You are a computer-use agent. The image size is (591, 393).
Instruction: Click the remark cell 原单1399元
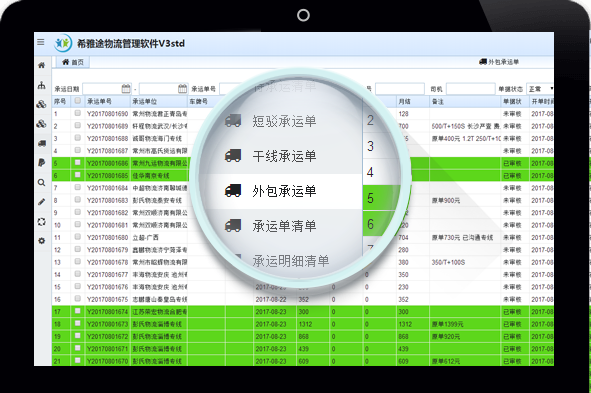click(x=447, y=324)
